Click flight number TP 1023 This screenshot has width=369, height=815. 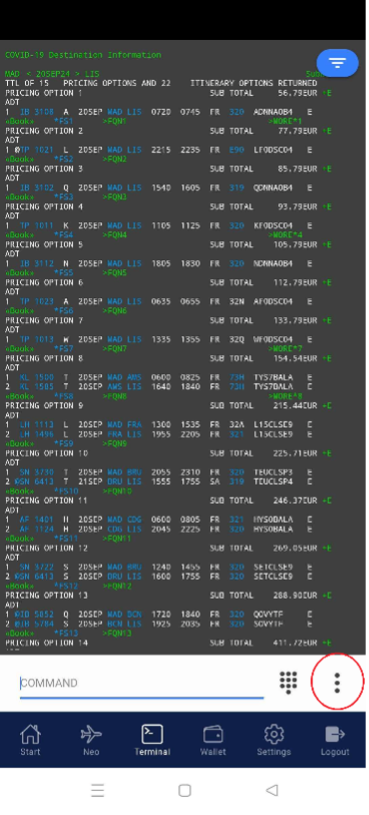(x=36, y=301)
